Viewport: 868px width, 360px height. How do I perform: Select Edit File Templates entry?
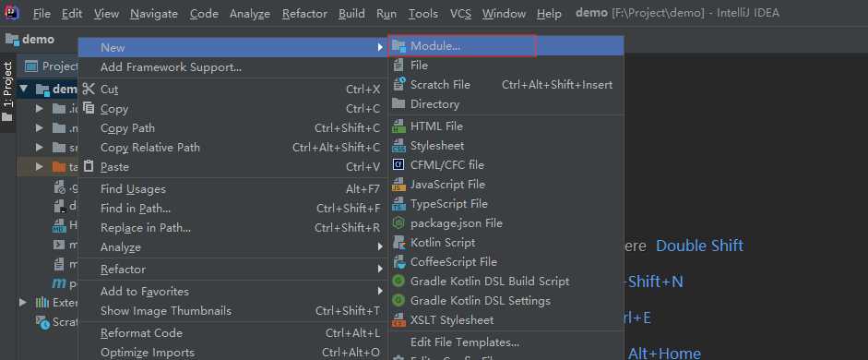pos(506,342)
